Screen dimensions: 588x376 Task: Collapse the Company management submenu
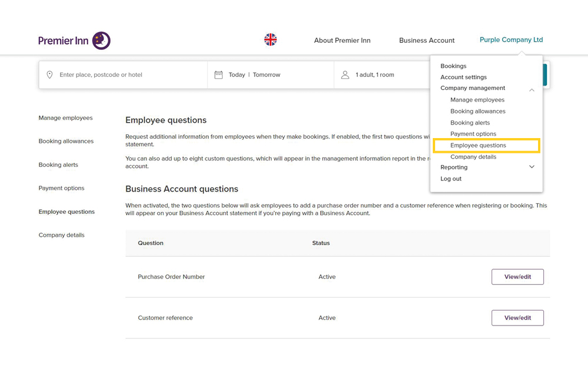pyautogui.click(x=532, y=90)
